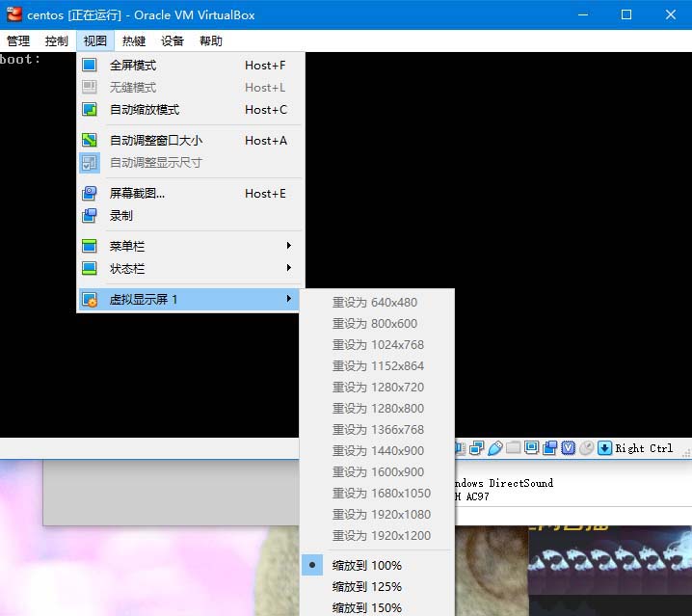This screenshot has height=616, width=692.
Task: Minimize the VirtualBox window
Action: click(583, 14)
